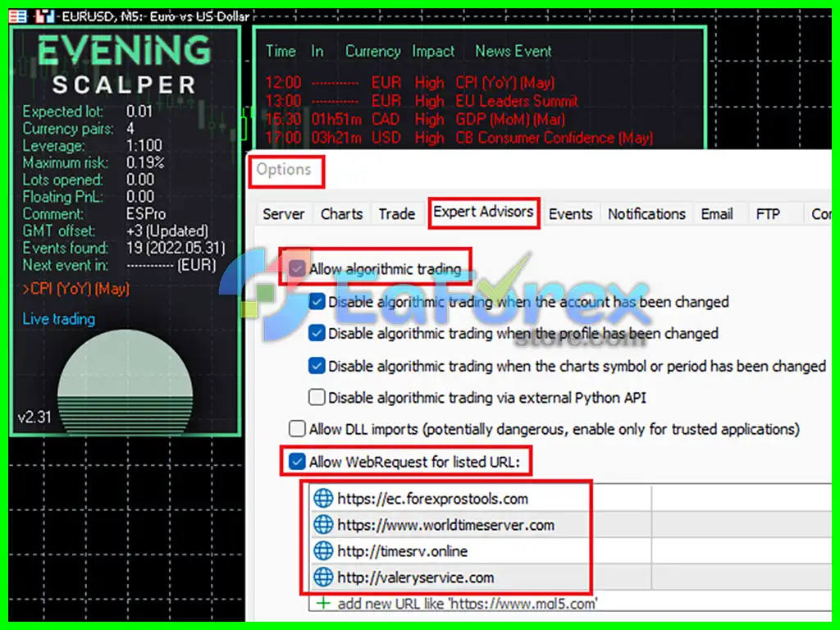840x630 pixels.
Task: Click the EURUSD, M5 chart title
Action: tap(156, 16)
